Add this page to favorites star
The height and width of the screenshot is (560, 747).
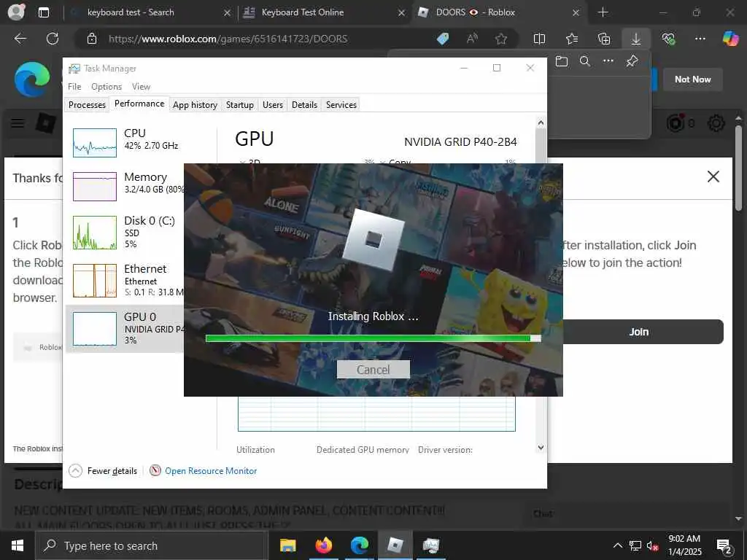click(500, 39)
